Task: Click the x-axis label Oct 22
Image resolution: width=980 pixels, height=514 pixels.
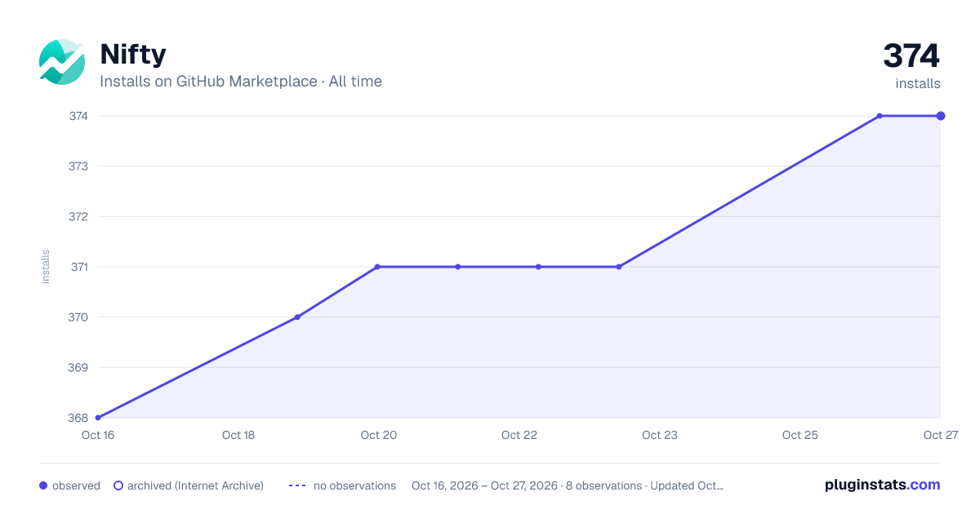Action: (519, 435)
